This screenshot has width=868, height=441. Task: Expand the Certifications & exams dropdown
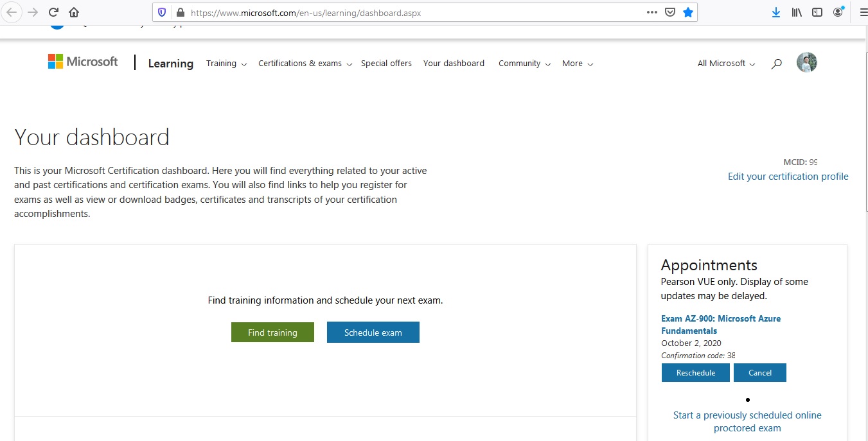[x=303, y=63]
